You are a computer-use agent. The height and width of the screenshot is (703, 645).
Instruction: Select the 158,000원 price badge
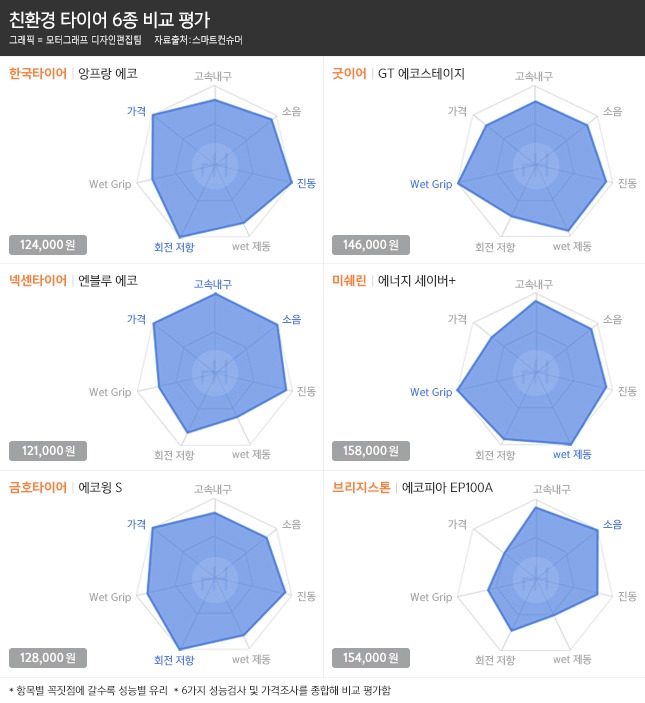coord(371,451)
